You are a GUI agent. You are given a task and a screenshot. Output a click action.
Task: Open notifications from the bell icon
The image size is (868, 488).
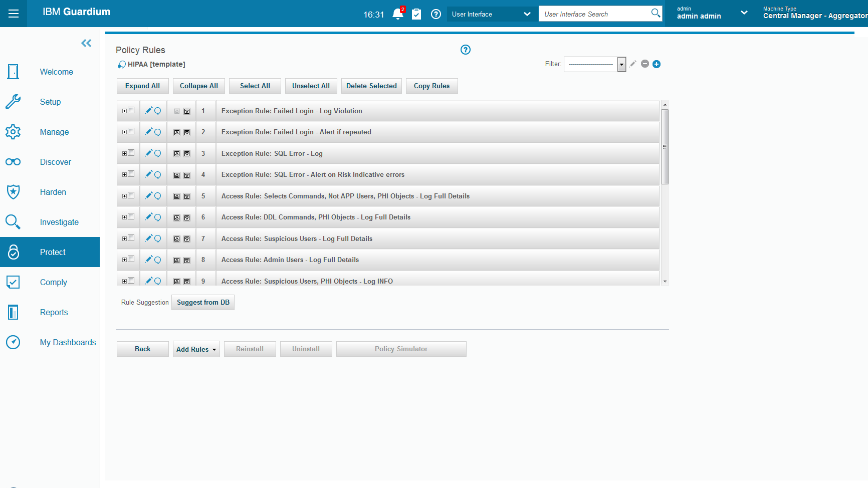[x=397, y=14]
